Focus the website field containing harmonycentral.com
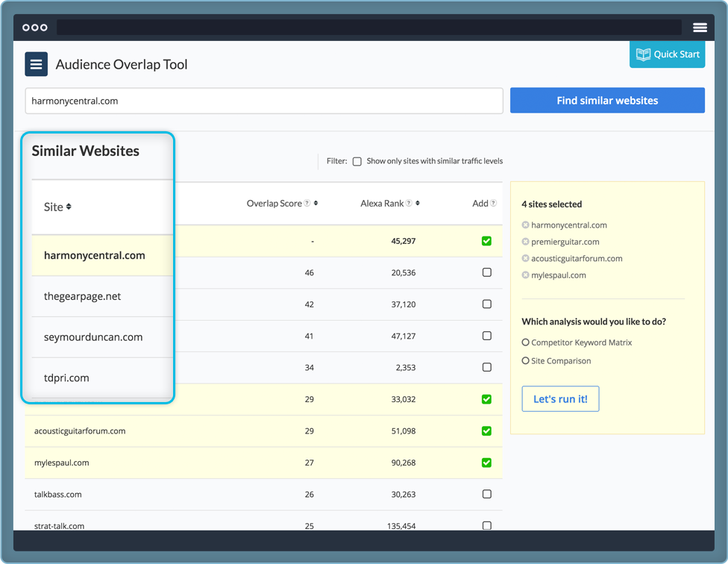 coord(264,101)
